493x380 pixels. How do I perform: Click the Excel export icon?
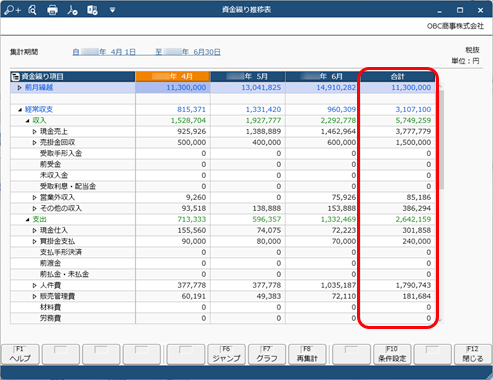click(x=92, y=10)
